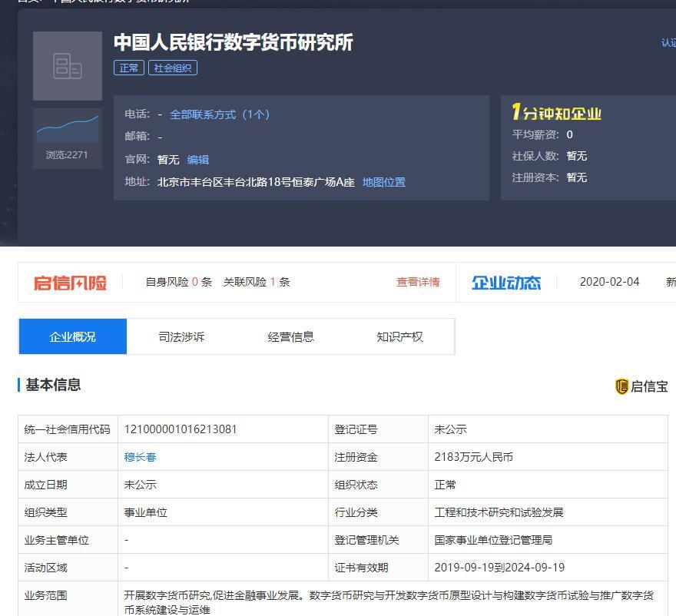Click the 社会组织 tag
The width and height of the screenshot is (676, 616).
(173, 68)
